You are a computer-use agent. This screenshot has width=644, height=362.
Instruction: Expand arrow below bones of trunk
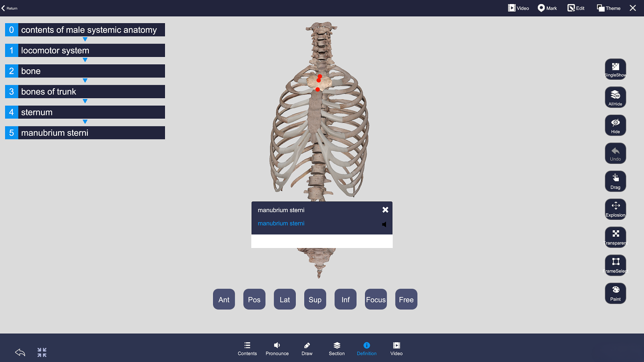85,101
